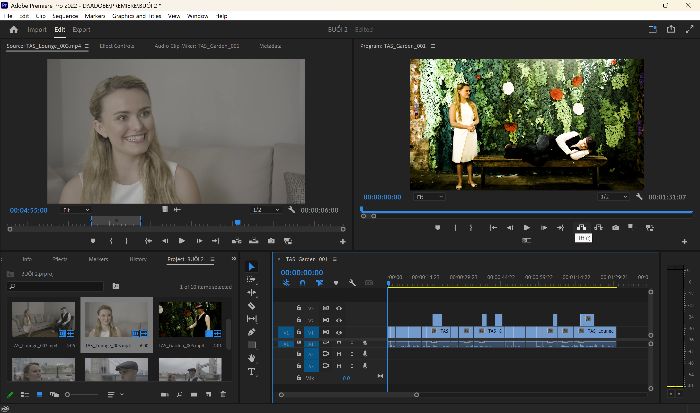Open timeline sequence panel menu
The height and width of the screenshot is (413, 700).
tap(334, 259)
